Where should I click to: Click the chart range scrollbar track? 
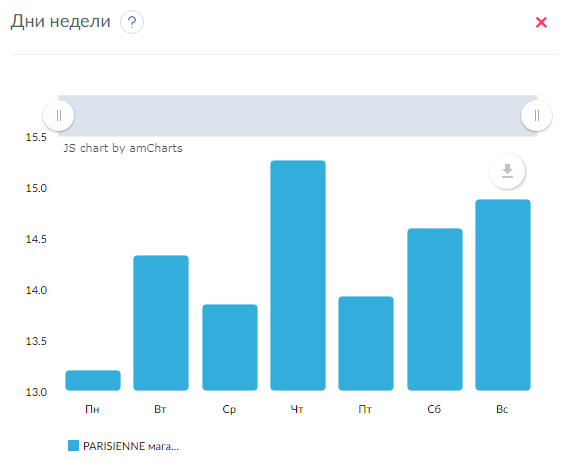[298, 116]
